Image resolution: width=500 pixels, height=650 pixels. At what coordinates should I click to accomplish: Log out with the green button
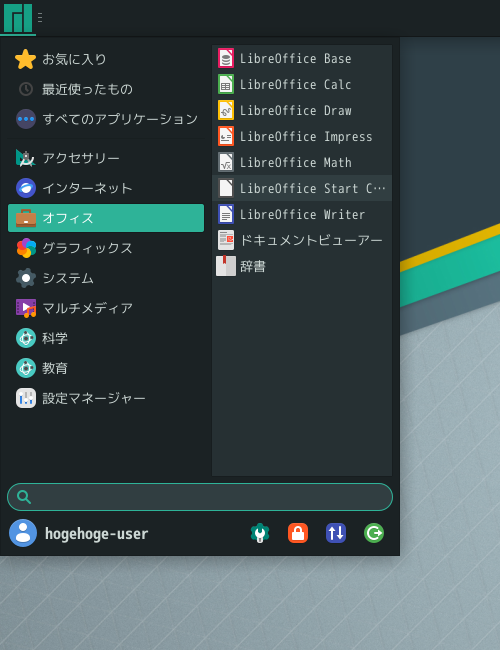(x=374, y=533)
